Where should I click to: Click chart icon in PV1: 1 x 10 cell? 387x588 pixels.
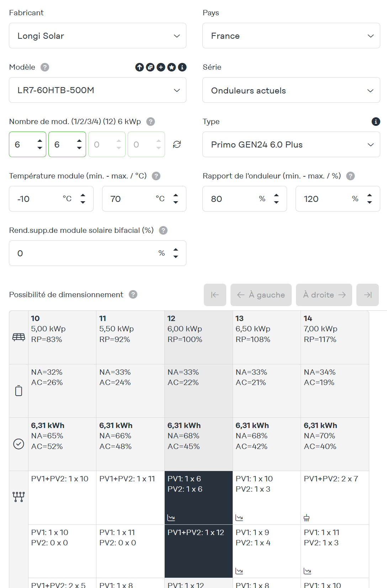(x=239, y=518)
